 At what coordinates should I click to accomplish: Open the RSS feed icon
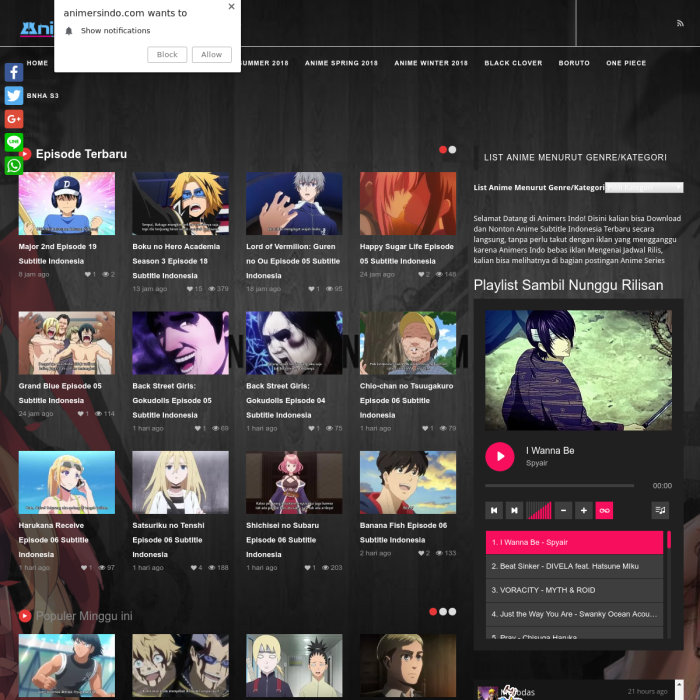[x=680, y=23]
